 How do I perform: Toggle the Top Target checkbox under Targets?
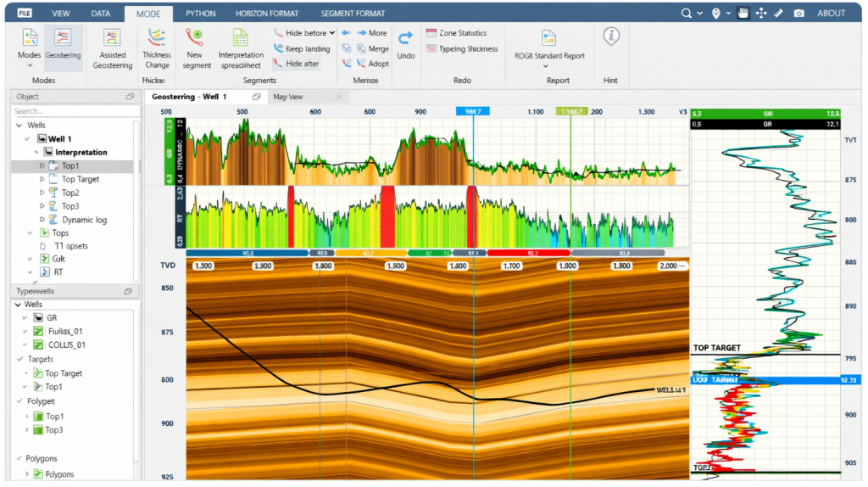tap(37, 373)
